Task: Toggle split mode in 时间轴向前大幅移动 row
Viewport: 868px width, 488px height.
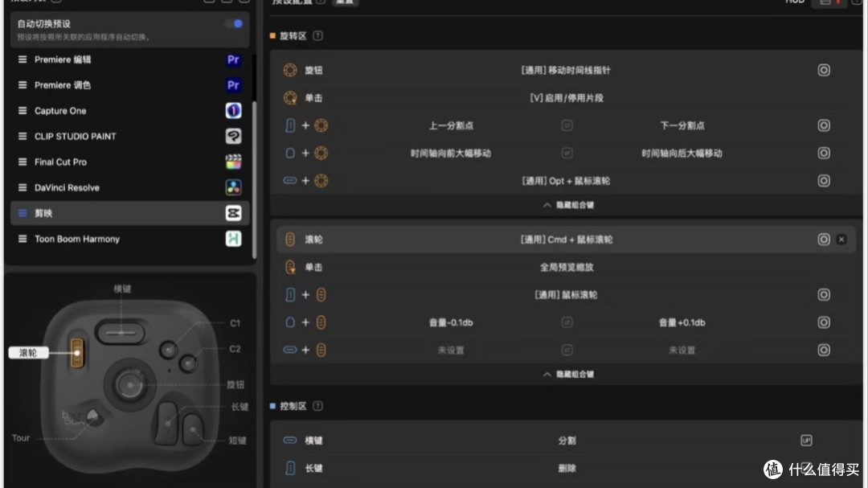Action: (567, 153)
